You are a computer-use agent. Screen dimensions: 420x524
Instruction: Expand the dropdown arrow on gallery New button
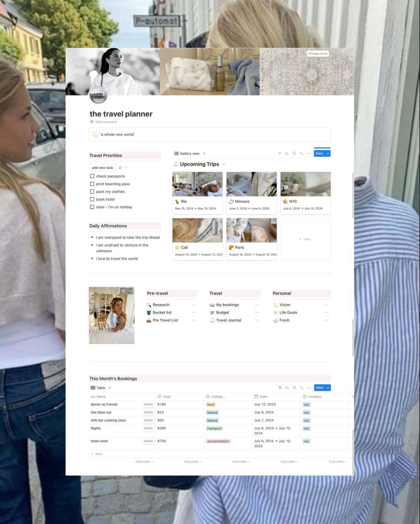(x=328, y=154)
